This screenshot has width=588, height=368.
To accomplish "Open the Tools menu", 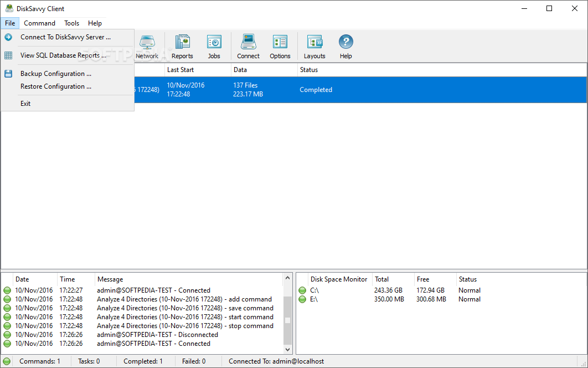I will [71, 23].
